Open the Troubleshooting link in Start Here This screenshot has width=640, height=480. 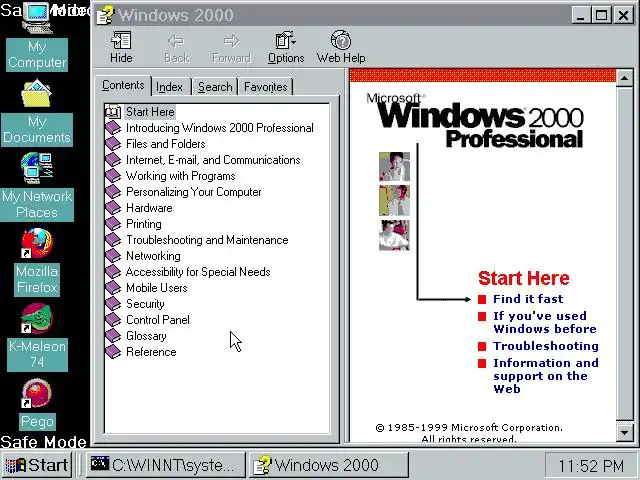(546, 346)
